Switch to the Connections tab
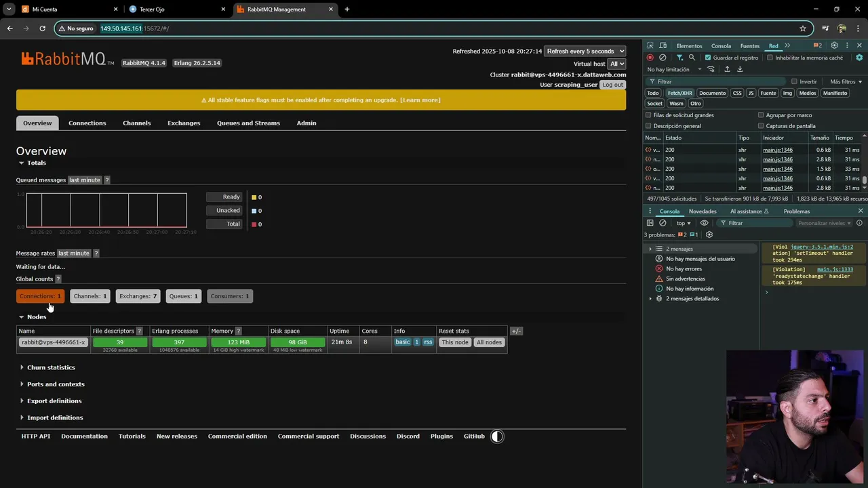868x488 pixels. [87, 123]
